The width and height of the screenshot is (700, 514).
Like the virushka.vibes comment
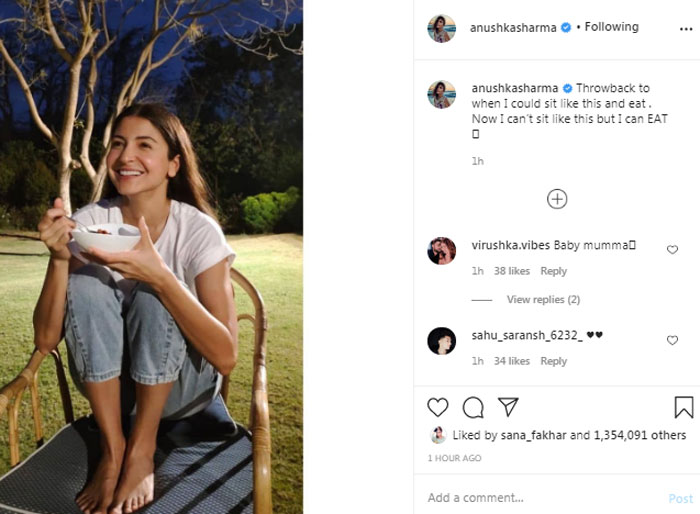click(672, 250)
